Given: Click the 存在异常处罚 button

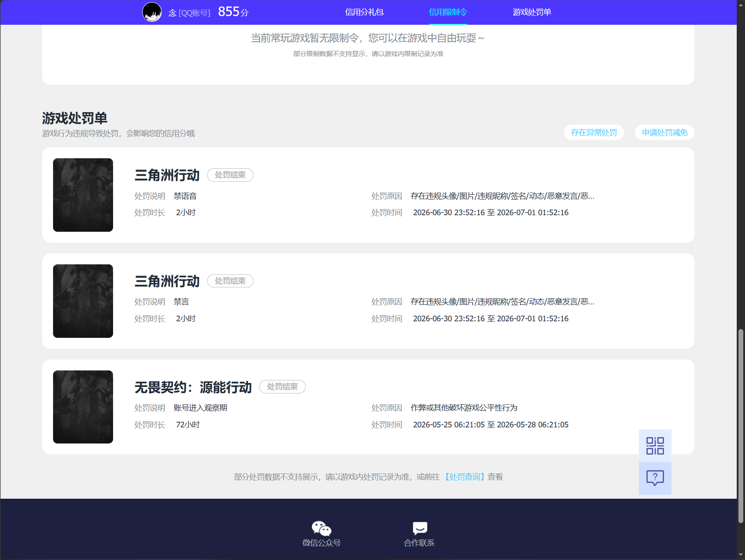Looking at the screenshot, I should [594, 133].
